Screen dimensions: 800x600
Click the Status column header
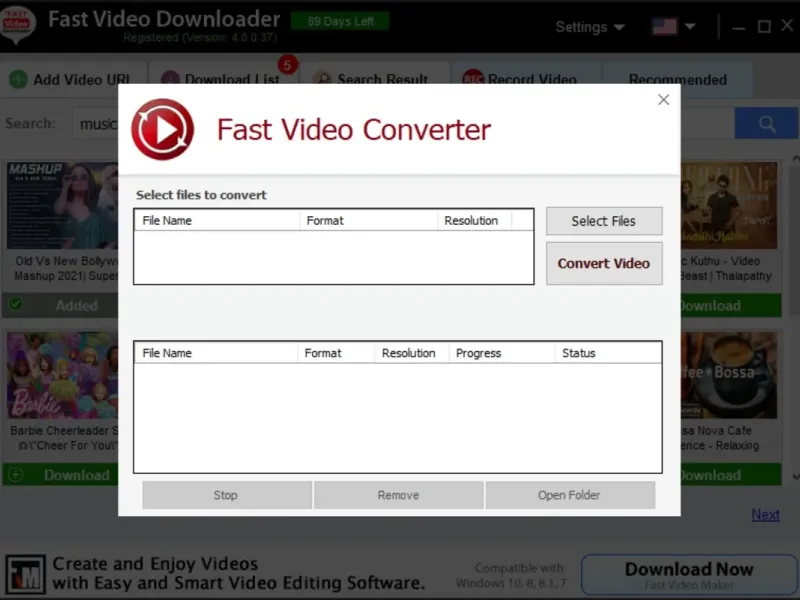point(608,353)
